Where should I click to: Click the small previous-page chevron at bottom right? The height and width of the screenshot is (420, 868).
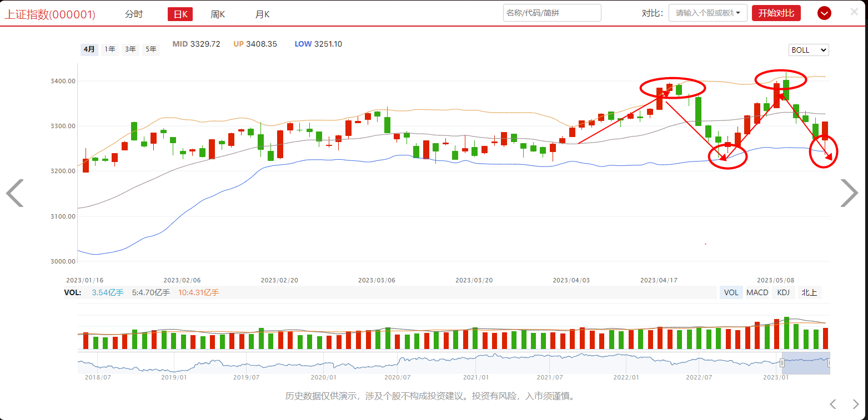click(x=833, y=404)
